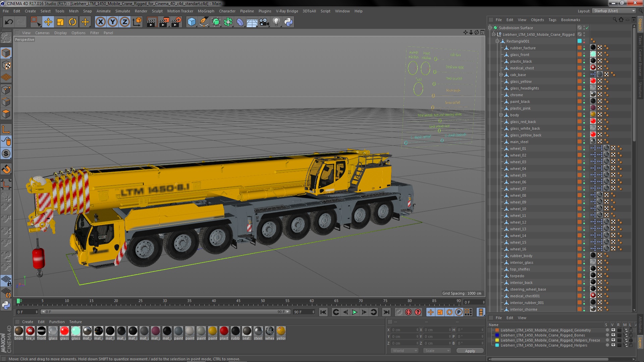Click the Floor environment icon
Screen dimensions: 644x362
click(x=252, y=22)
